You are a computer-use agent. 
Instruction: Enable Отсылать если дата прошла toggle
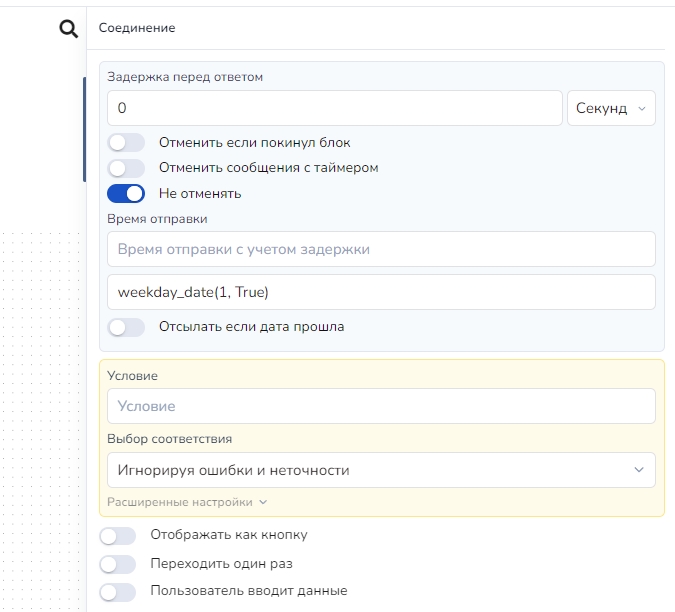click(x=126, y=327)
